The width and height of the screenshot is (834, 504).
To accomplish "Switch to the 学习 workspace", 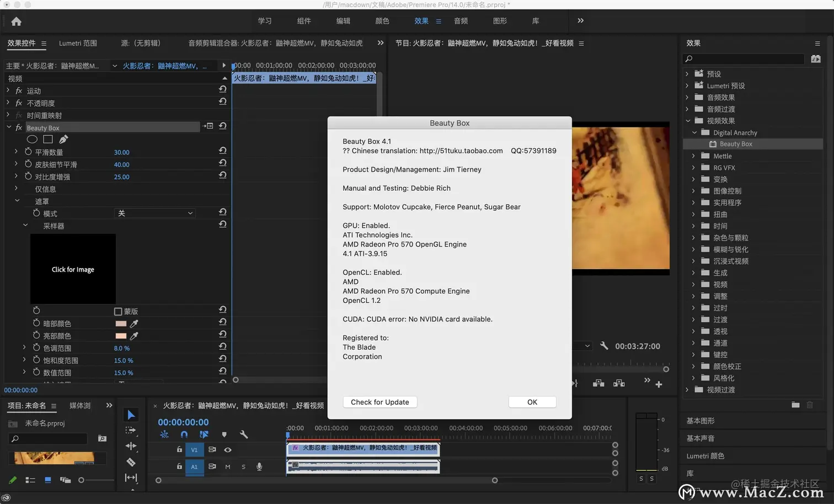I will tap(265, 21).
